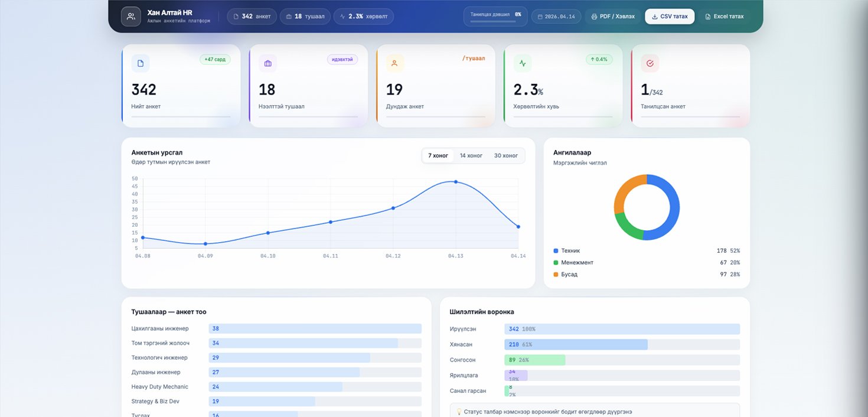Viewport: 868px width, 417px height.
Task: Open PDF / Хэвлэх export
Action: click(x=613, y=17)
